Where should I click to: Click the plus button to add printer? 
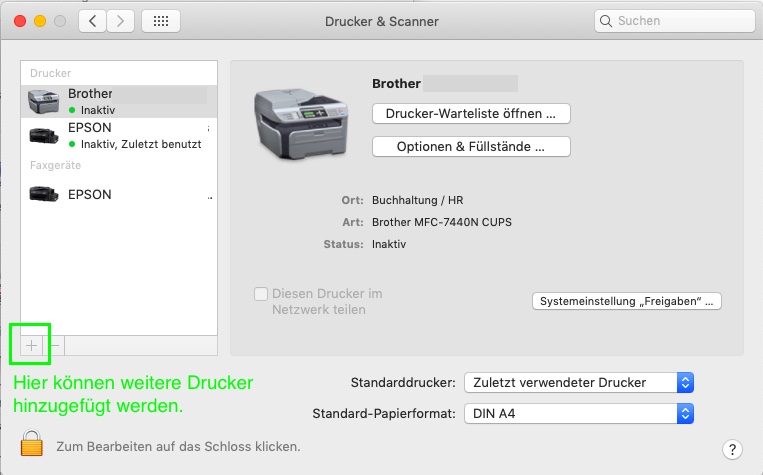pos(31,345)
